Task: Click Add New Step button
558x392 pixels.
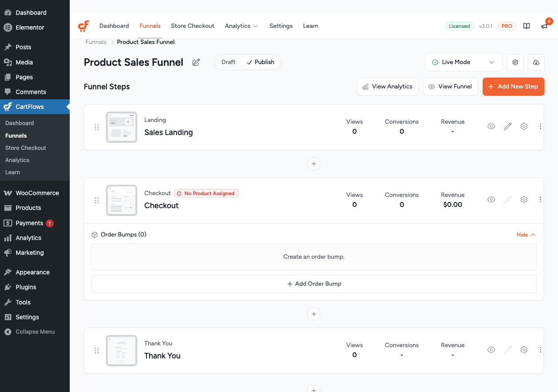Action: 514,87
